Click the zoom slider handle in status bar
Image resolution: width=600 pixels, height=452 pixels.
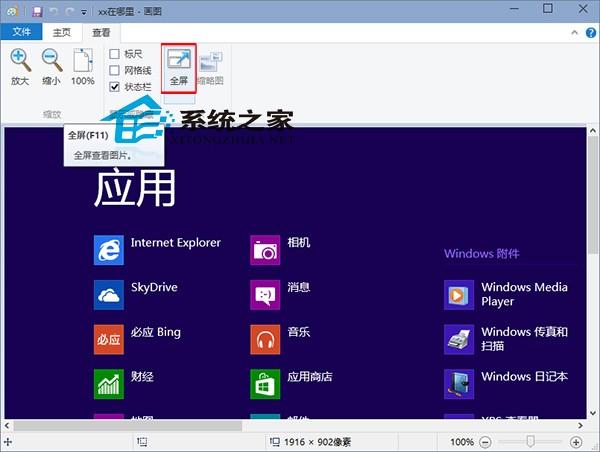click(x=530, y=441)
